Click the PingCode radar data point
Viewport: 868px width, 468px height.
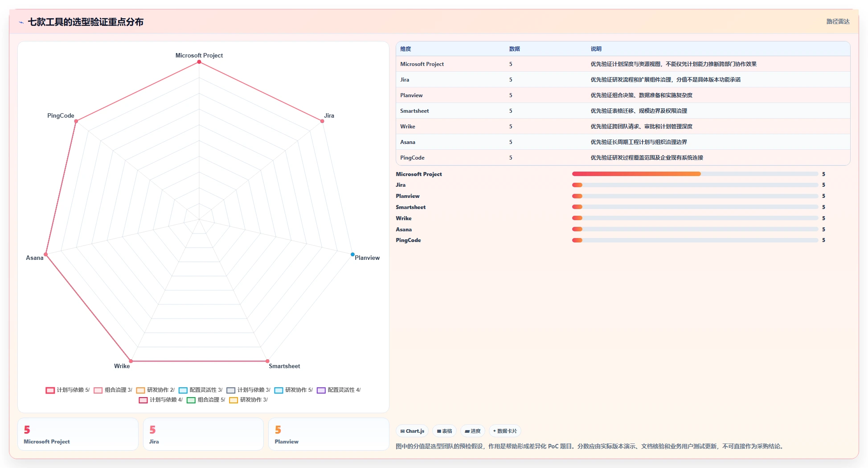76,121
